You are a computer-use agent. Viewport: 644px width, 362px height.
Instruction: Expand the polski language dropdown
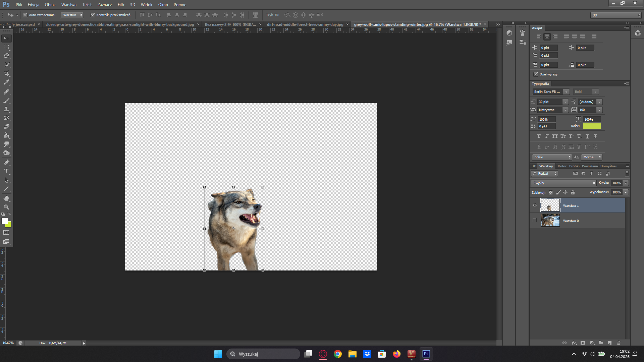(552, 157)
